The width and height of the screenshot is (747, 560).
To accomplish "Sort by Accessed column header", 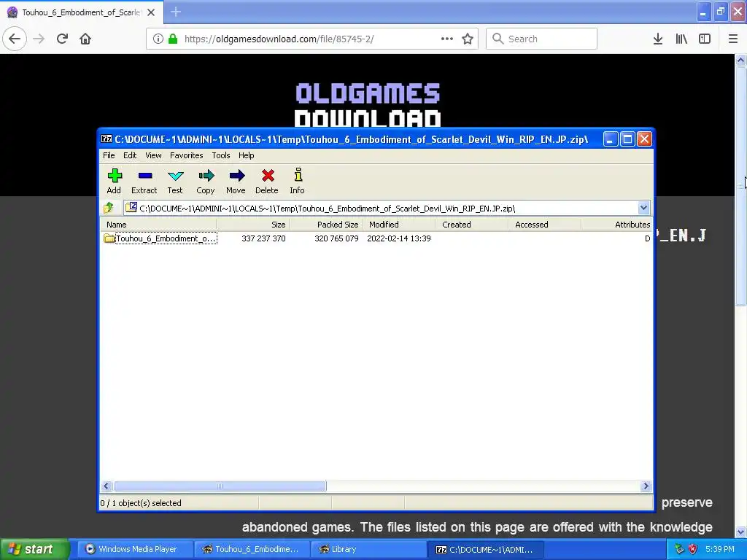I will point(544,225).
